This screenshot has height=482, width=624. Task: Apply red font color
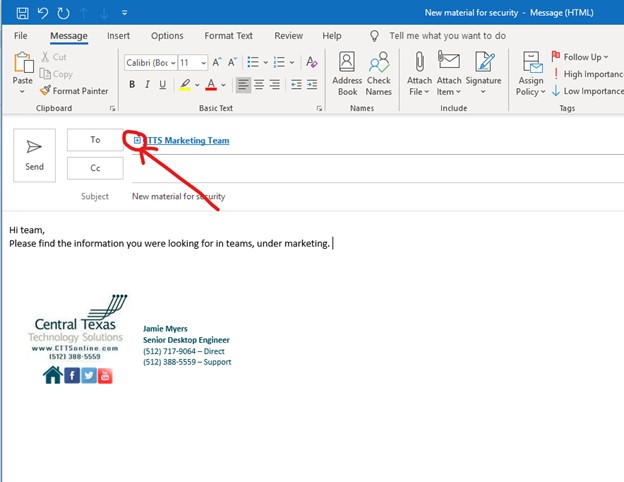(211, 84)
